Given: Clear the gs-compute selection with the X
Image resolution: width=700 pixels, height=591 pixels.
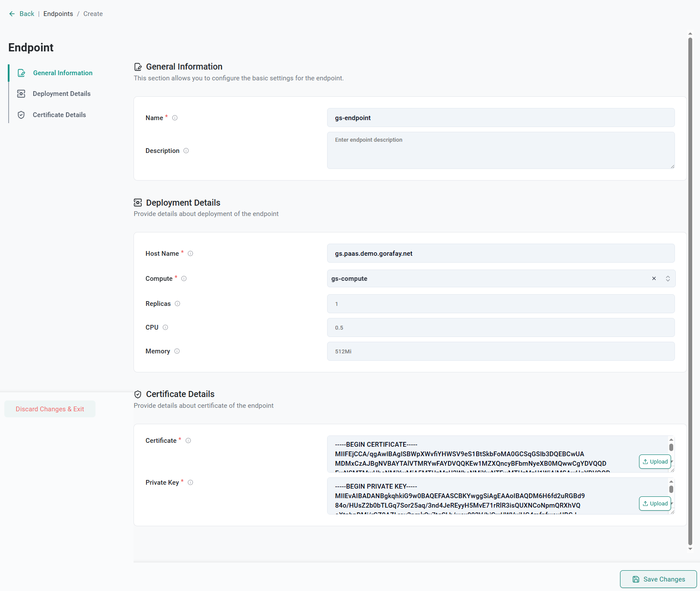Looking at the screenshot, I should 654,279.
